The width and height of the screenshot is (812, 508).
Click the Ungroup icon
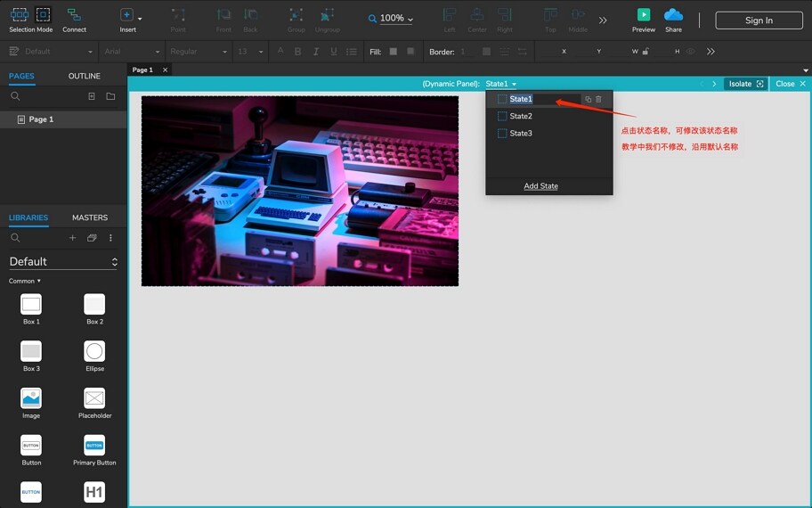coord(328,14)
